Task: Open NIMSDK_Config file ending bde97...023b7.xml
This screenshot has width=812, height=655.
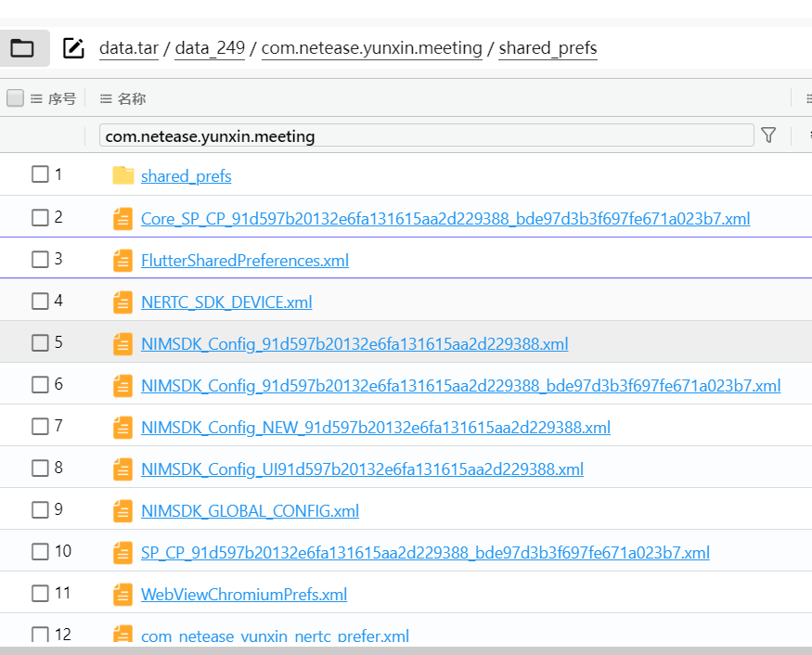Action: coord(461,386)
